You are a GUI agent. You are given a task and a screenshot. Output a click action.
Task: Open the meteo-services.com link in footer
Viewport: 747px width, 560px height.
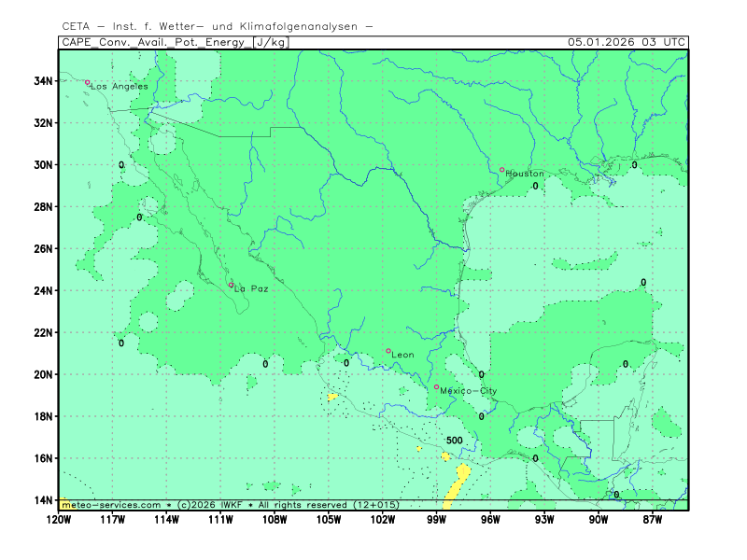coord(110,505)
